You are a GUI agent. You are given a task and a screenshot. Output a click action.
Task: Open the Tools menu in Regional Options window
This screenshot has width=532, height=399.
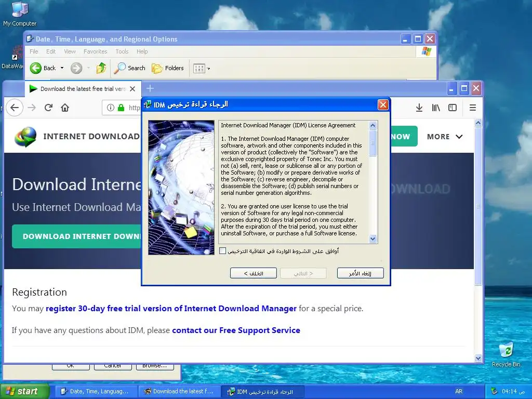(122, 51)
